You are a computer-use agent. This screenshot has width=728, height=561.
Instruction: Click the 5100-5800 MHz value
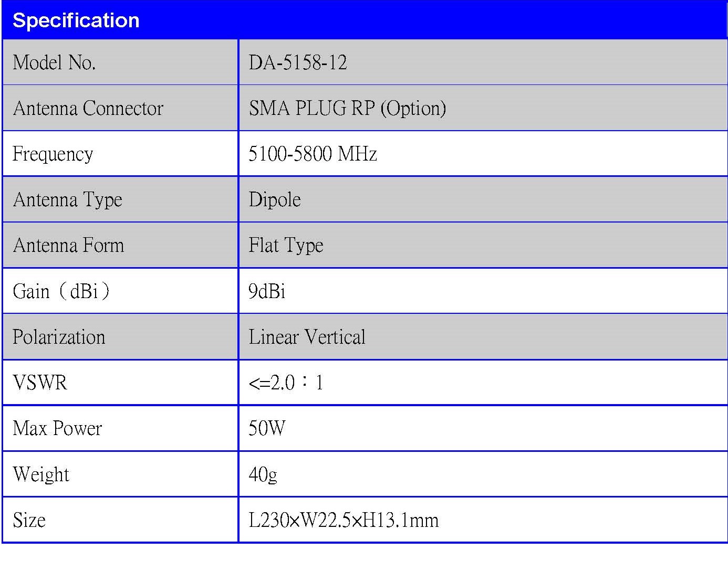click(313, 154)
